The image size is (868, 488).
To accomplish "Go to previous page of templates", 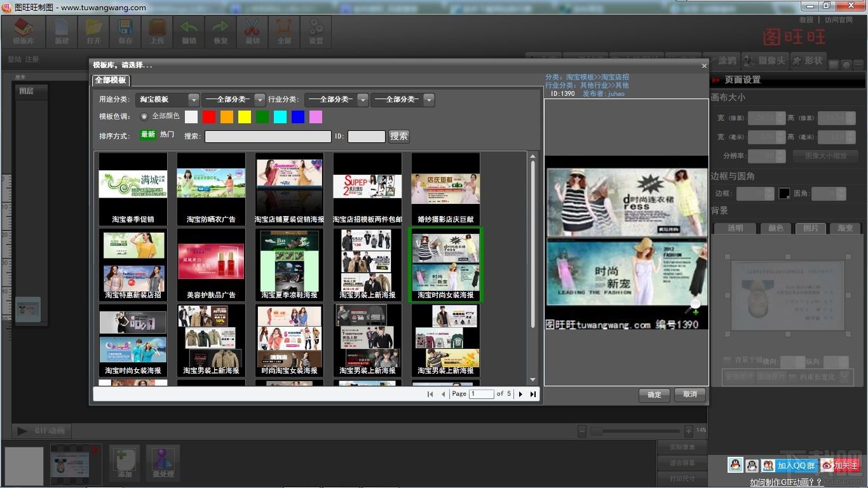I will click(444, 394).
